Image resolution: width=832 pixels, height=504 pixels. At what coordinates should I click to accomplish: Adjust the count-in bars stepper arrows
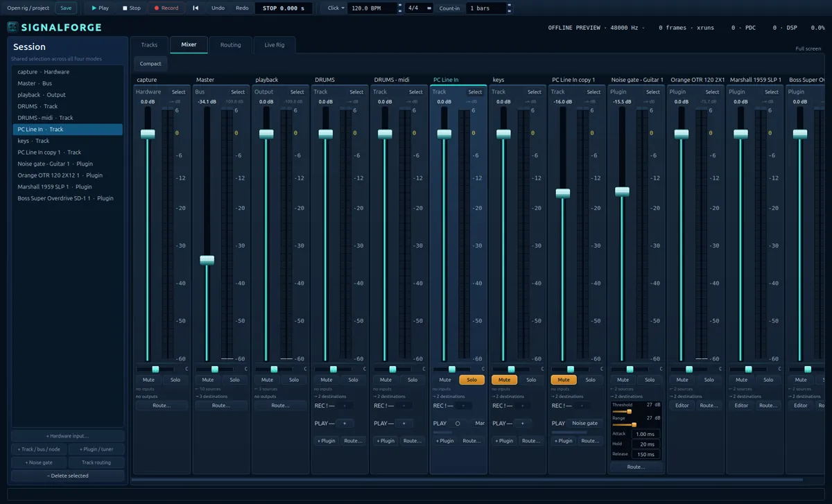point(510,8)
